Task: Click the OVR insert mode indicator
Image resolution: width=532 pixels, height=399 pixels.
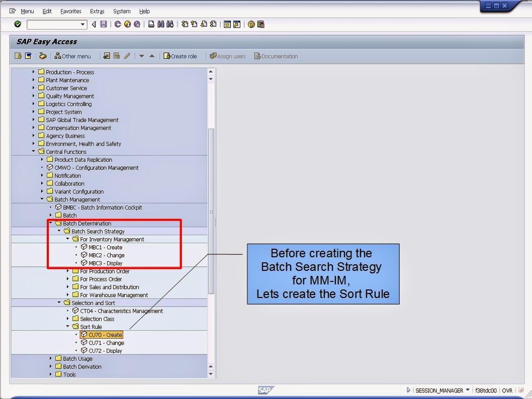Action: coord(507,390)
